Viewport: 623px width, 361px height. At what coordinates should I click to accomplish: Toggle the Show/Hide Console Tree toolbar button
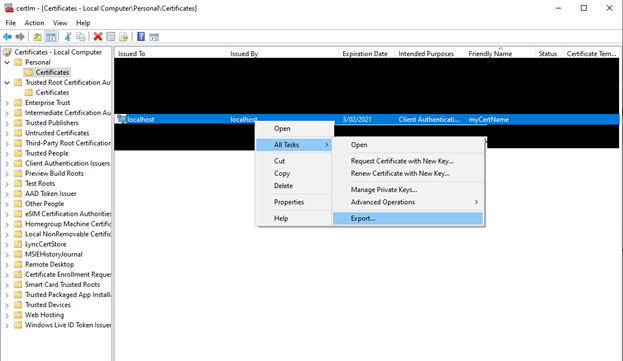coord(51,37)
